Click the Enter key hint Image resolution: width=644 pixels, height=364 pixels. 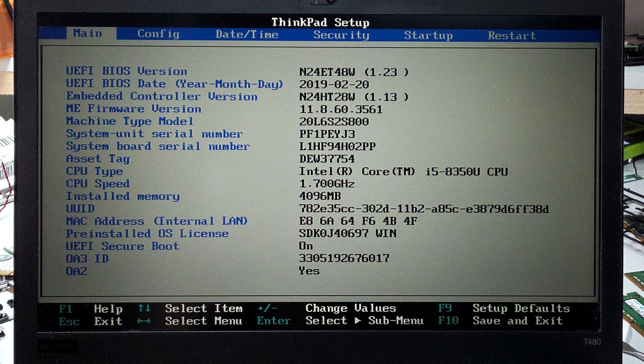274,321
